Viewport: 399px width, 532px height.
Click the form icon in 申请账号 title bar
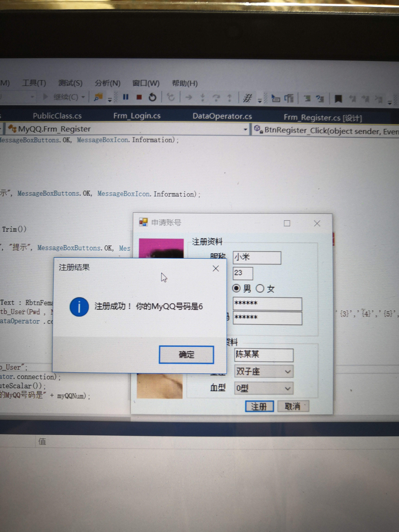(x=143, y=222)
